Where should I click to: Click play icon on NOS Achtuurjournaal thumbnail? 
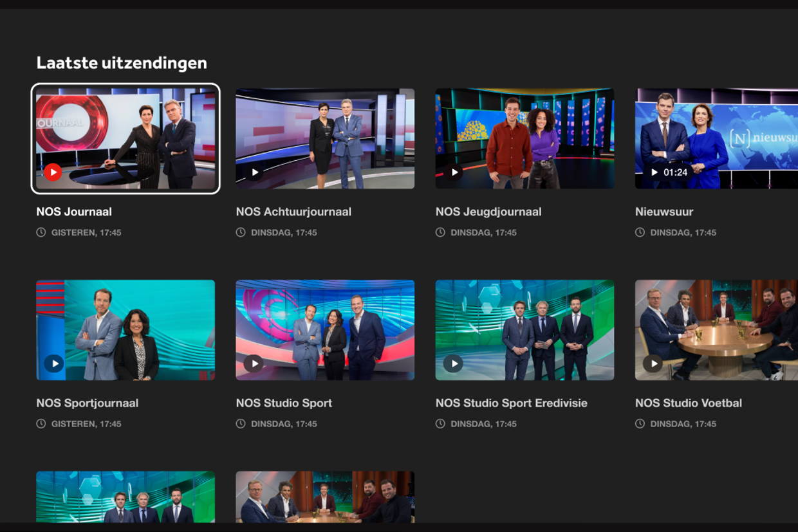point(254,172)
